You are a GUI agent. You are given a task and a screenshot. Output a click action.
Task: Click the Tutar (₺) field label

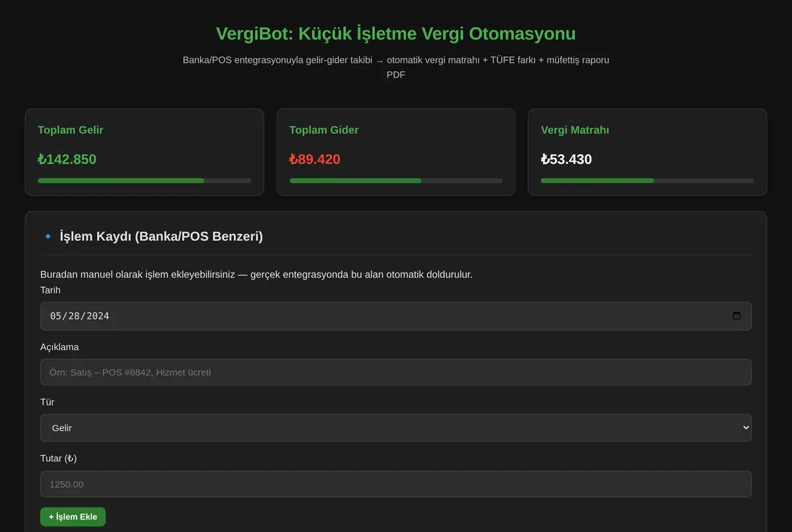point(59,458)
